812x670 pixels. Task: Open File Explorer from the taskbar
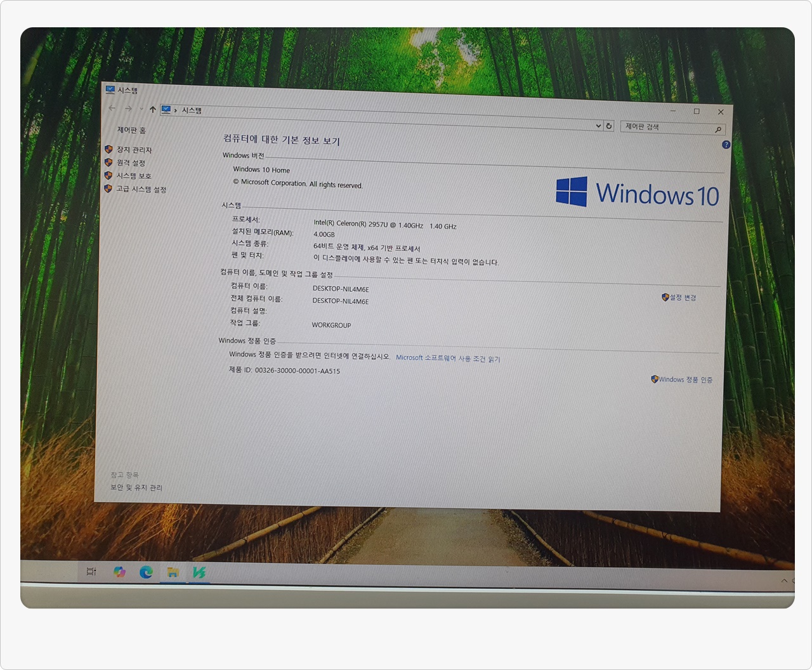coord(173,572)
